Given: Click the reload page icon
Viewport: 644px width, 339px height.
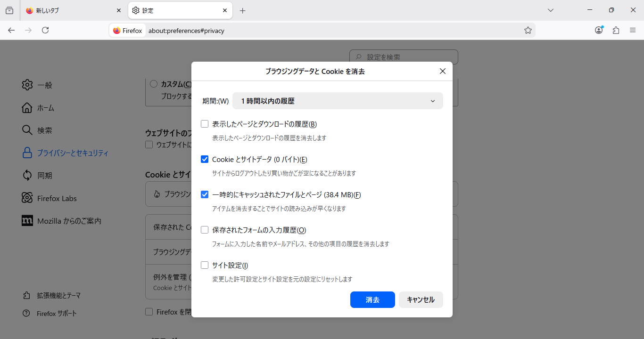Looking at the screenshot, I should (x=45, y=30).
